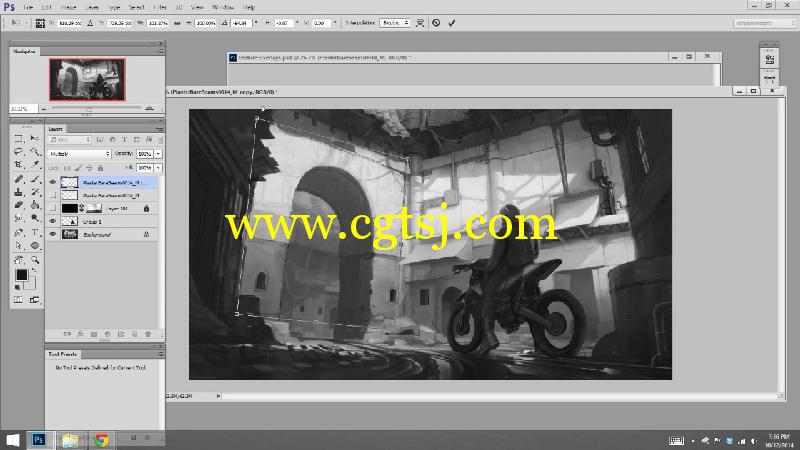This screenshot has height=450, width=800.
Task: Toggle Quick Mask mode
Action: (18, 300)
